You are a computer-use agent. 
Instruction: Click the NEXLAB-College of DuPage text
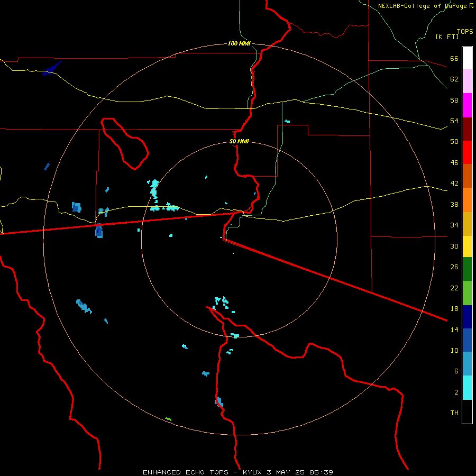tap(424, 6)
